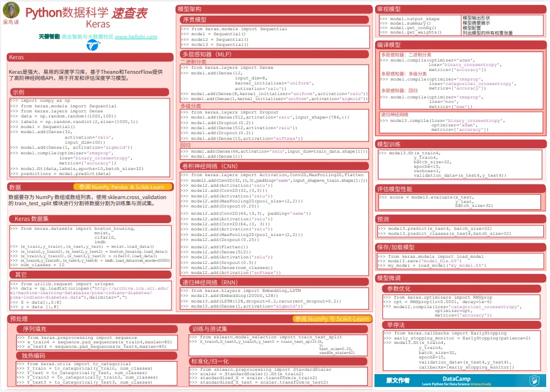Click the 'predictions = model.predict(data)' line

click(60, 174)
